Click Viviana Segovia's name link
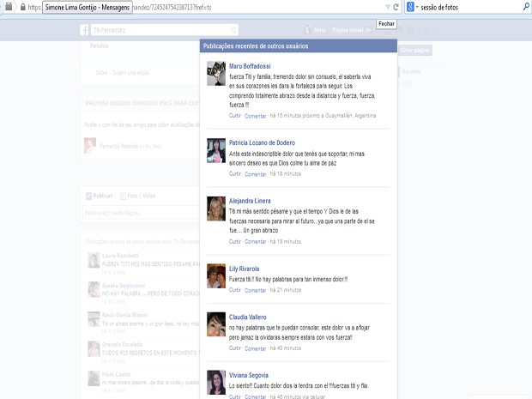532x399 pixels. (x=248, y=374)
